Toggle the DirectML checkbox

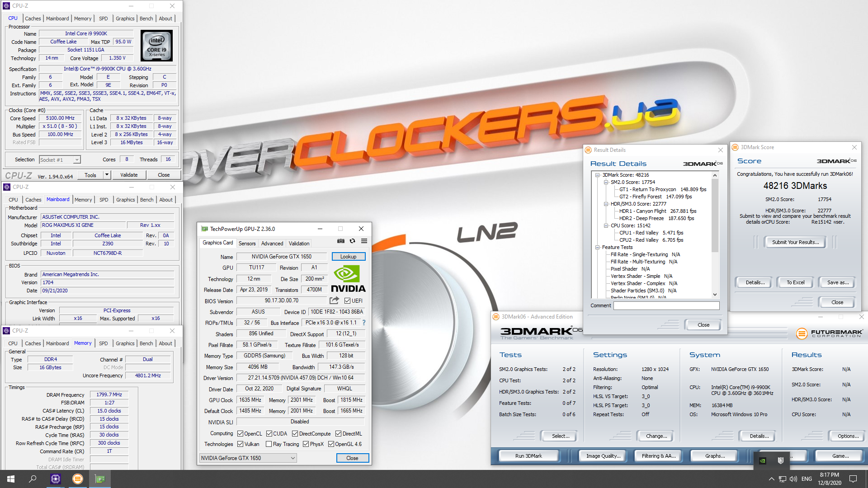[338, 434]
